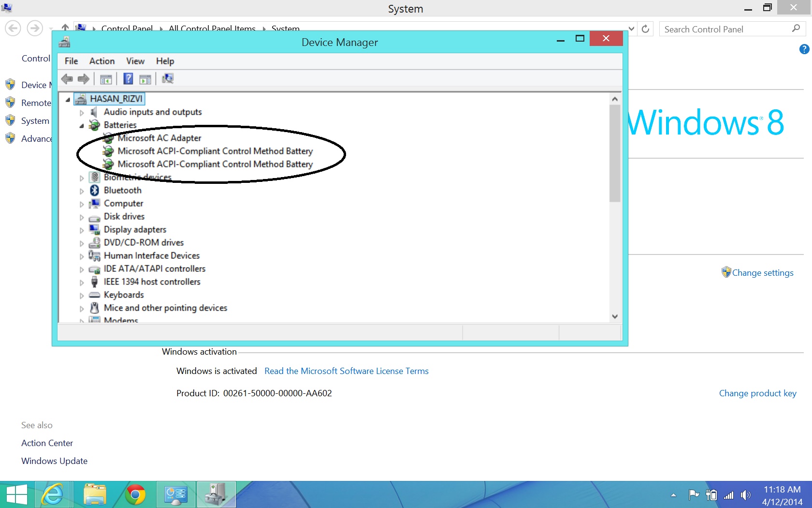Collapse the Batteries node

[82, 126]
